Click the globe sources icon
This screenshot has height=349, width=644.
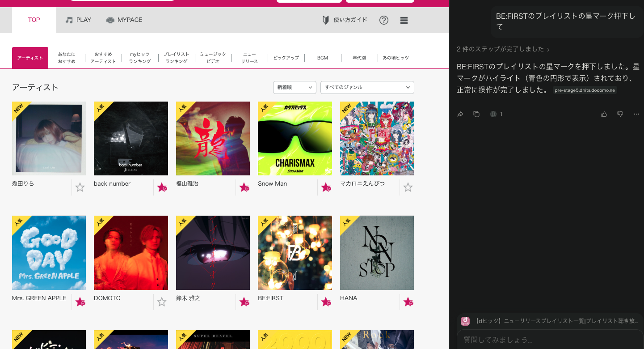click(x=493, y=114)
